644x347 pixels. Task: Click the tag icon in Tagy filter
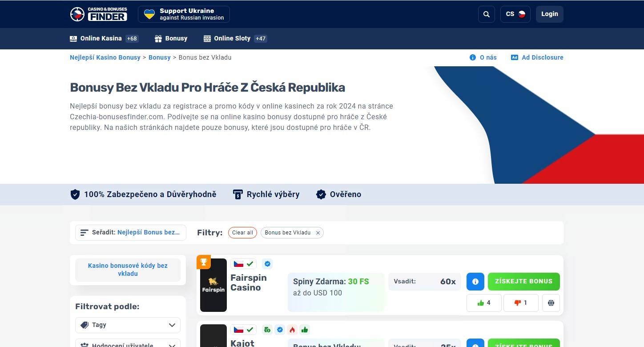(85, 325)
